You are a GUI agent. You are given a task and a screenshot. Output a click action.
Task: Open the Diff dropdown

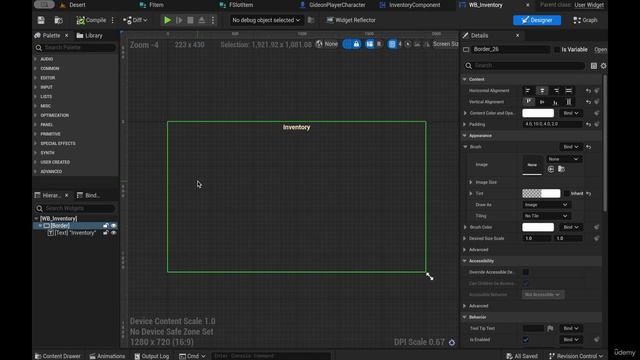pyautogui.click(x=136, y=20)
